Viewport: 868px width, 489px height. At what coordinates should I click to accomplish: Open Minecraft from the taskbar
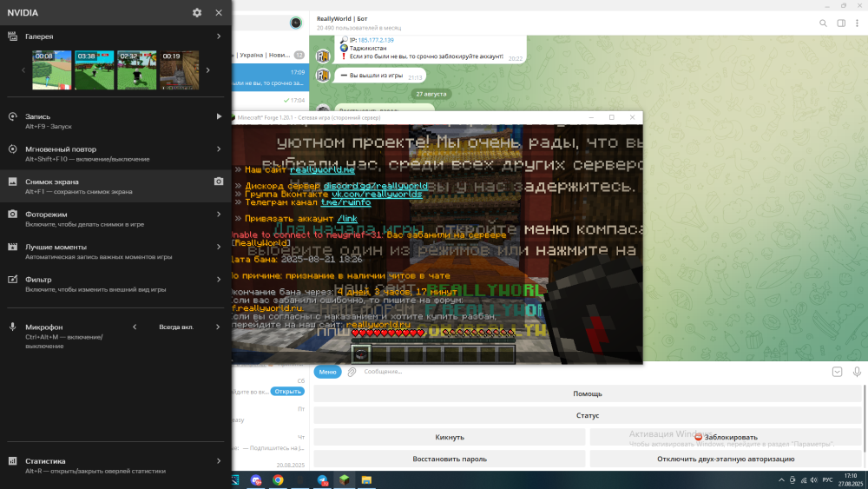(x=345, y=479)
